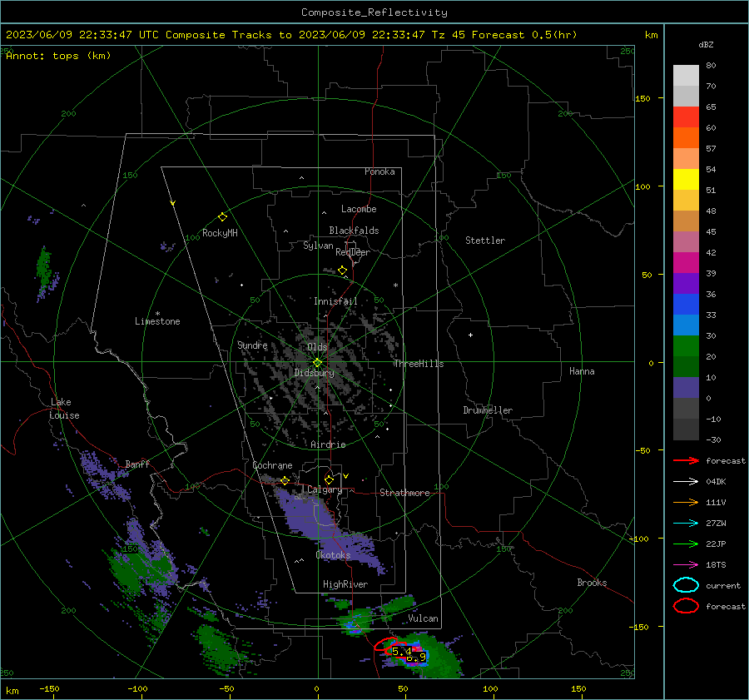Click the orange swatch between 60 and 57 dBZ
The image size is (749, 700).
(x=686, y=138)
